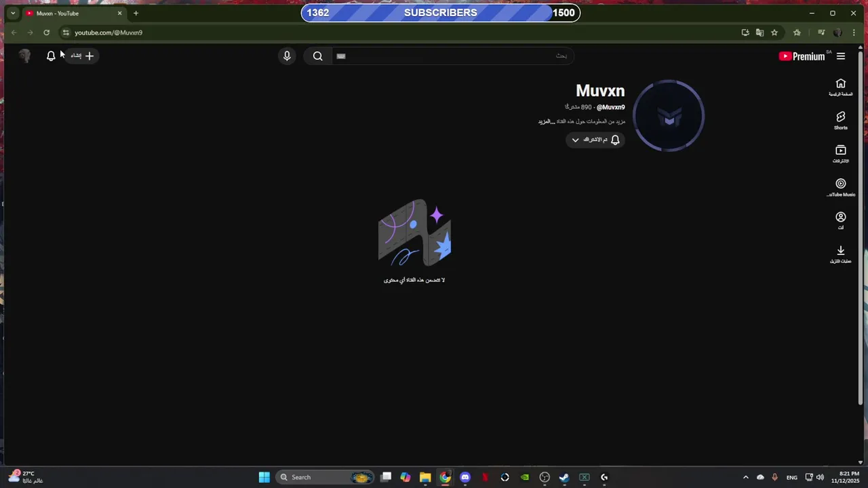
Task: Expand the Subscribed dropdown on Muvxn channel
Action: tap(595, 140)
